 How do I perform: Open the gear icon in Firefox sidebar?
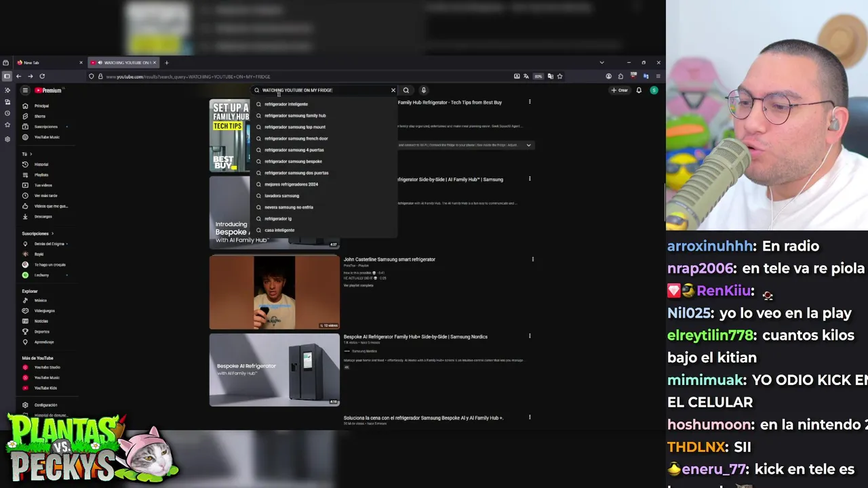pos(7,139)
